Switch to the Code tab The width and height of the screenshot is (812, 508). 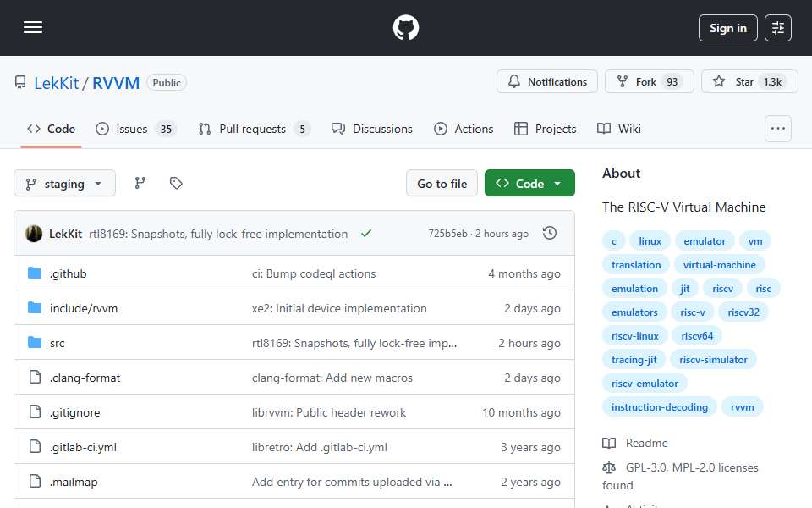pyautogui.click(x=51, y=129)
